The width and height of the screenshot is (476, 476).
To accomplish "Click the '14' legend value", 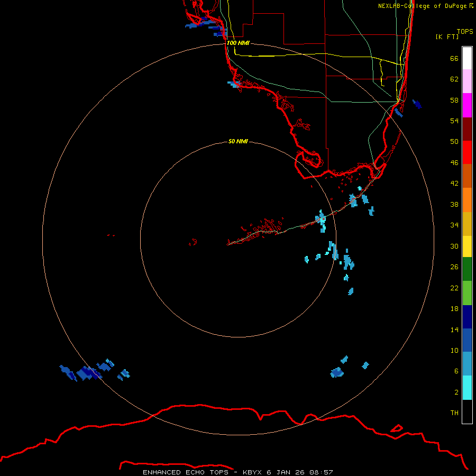I will (x=454, y=329).
